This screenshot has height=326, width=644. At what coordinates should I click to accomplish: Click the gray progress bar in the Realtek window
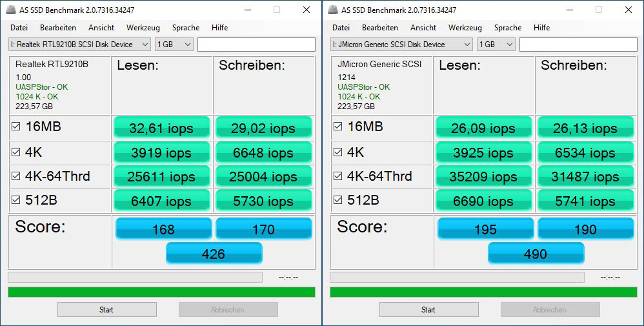(135, 277)
